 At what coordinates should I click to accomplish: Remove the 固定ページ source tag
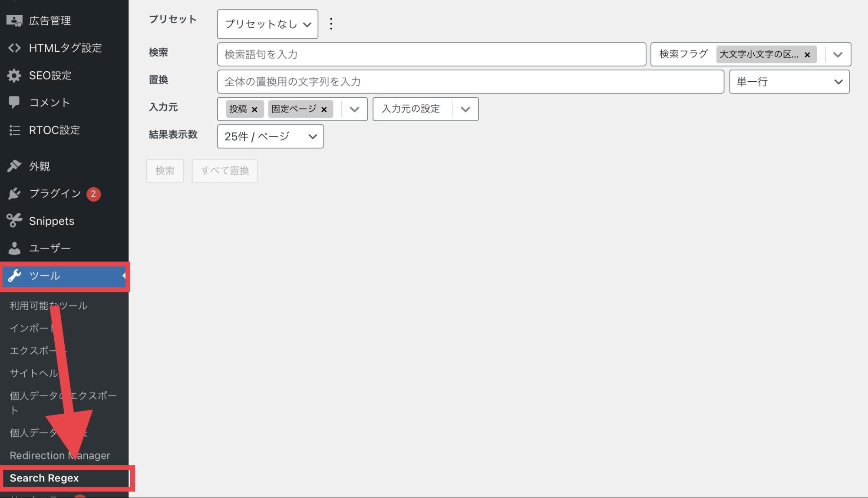pos(324,110)
